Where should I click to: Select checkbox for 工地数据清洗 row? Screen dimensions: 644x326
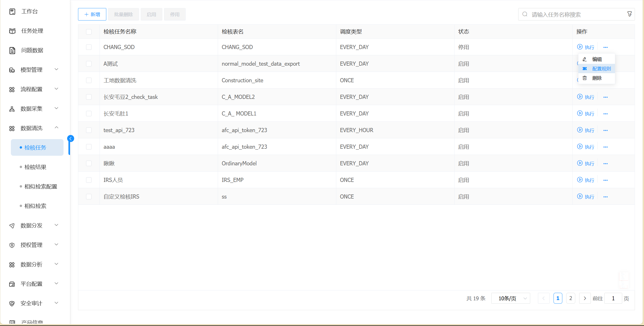click(89, 80)
